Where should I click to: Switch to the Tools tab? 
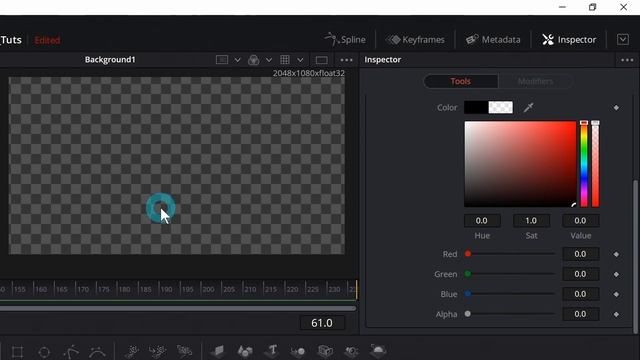(x=460, y=81)
